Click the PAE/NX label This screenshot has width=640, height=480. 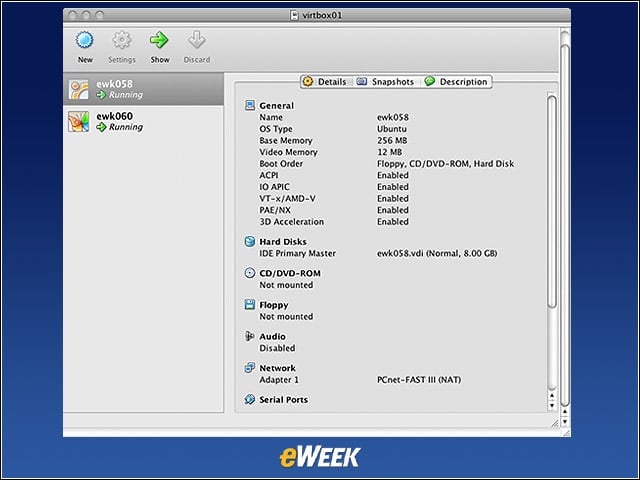click(275, 210)
